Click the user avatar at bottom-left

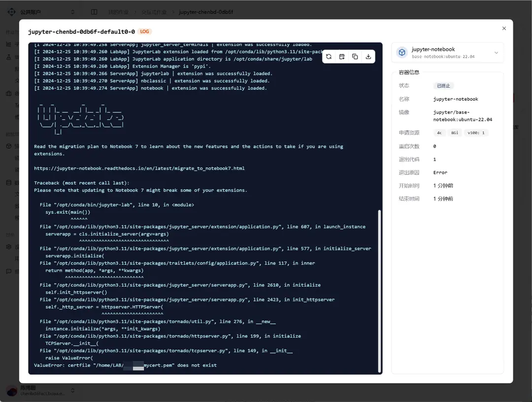coord(12,391)
